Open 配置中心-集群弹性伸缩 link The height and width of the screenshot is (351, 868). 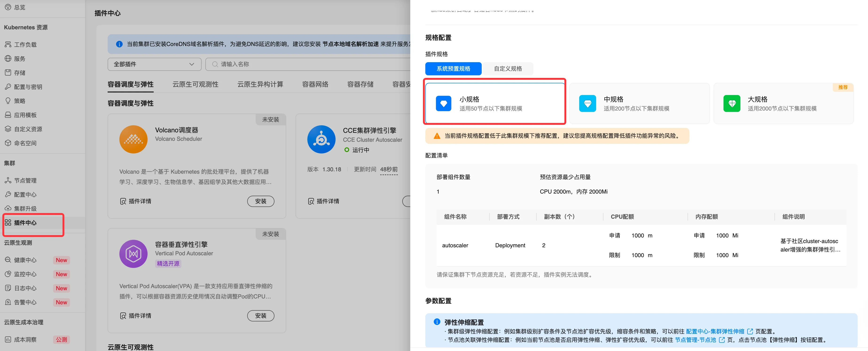pyautogui.click(x=715, y=331)
